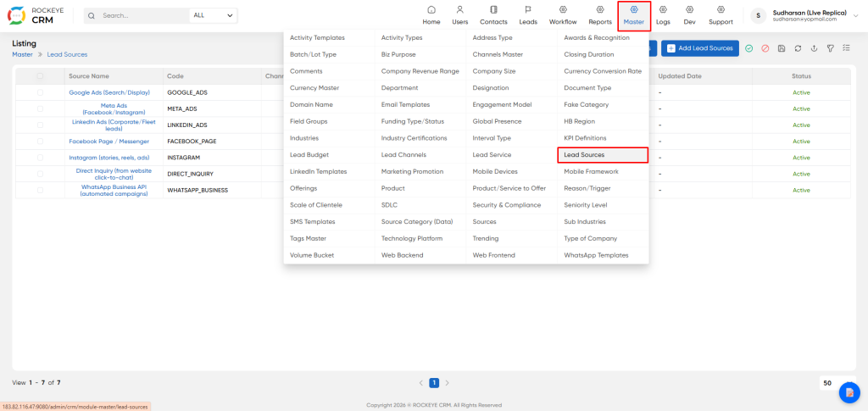The height and width of the screenshot is (411, 868).
Task: Go to Home in top navigation
Action: point(431,15)
